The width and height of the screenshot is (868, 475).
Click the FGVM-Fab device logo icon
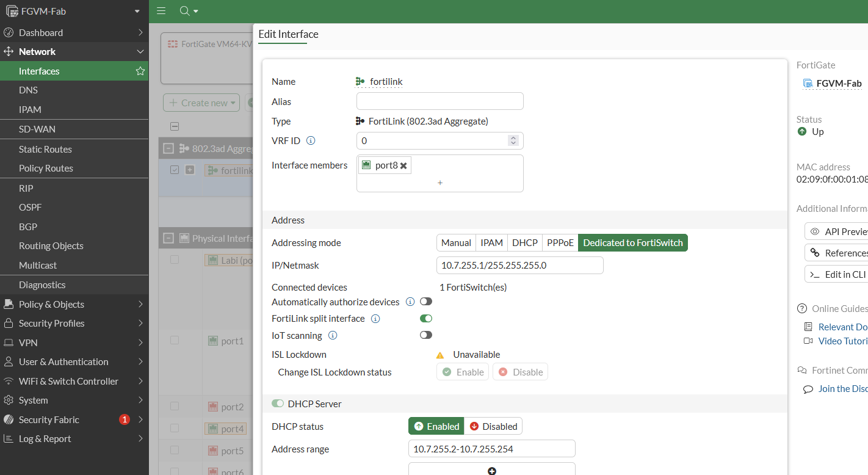12,11
